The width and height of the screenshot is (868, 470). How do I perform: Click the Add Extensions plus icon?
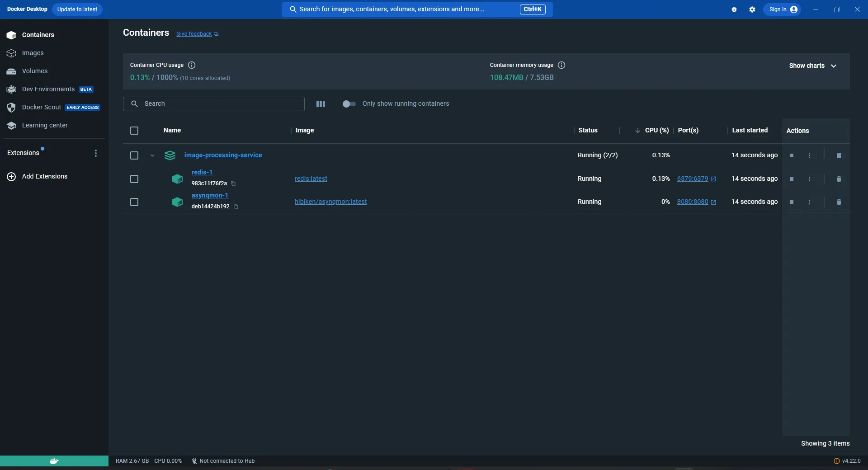pyautogui.click(x=11, y=177)
